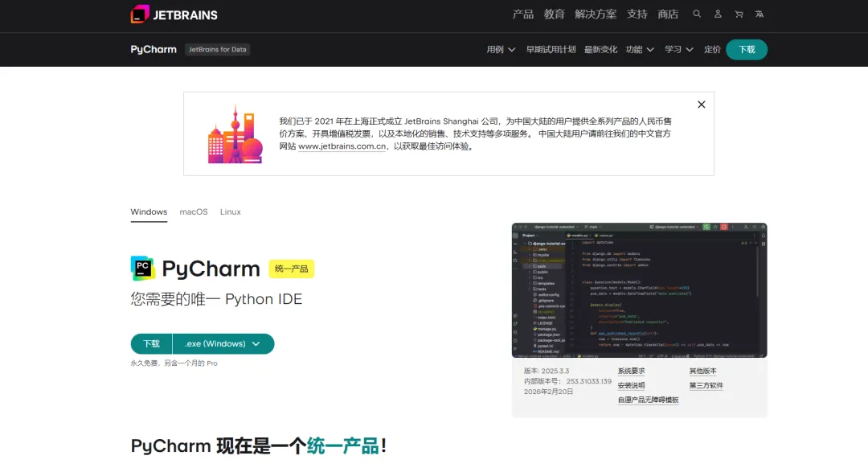Select the macOS tab

[194, 212]
